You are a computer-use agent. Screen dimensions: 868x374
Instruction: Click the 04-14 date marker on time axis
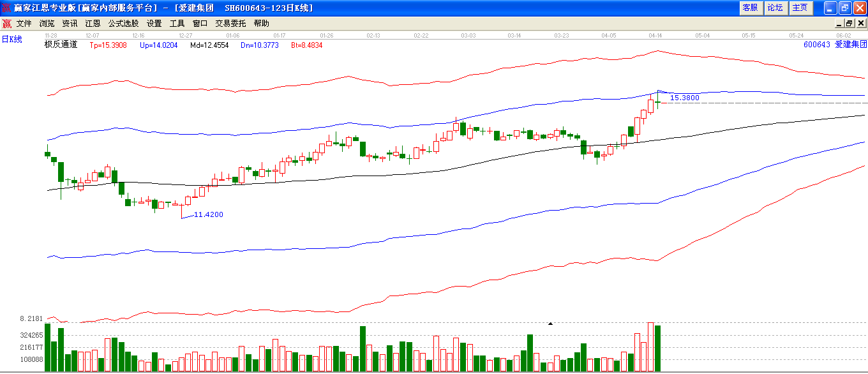tap(655, 36)
